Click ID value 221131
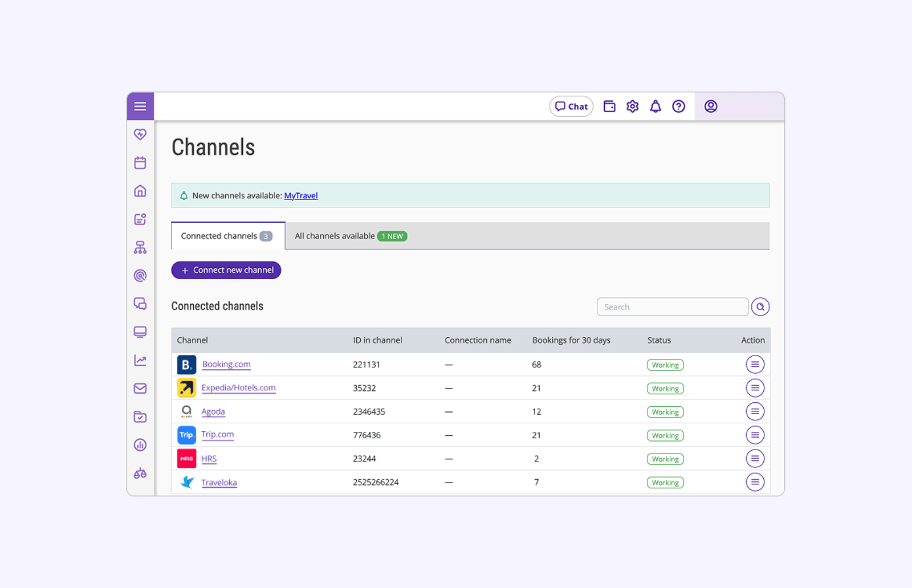Screen dimensions: 912x588 (367, 365)
